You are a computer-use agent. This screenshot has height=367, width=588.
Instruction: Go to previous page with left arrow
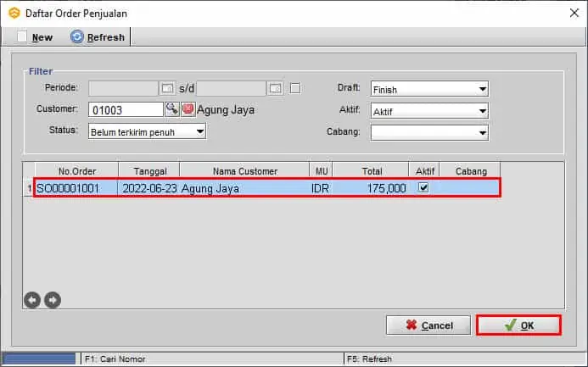(x=32, y=300)
